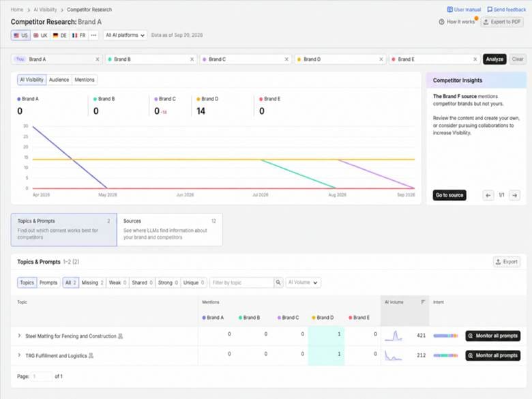Remove Brand C from comparison

(286, 59)
